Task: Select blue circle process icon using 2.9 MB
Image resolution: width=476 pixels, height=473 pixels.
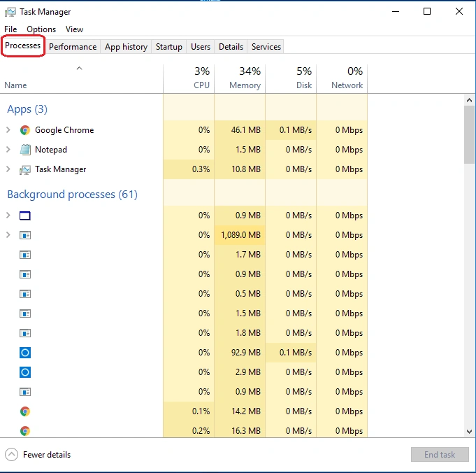Action: pos(25,372)
